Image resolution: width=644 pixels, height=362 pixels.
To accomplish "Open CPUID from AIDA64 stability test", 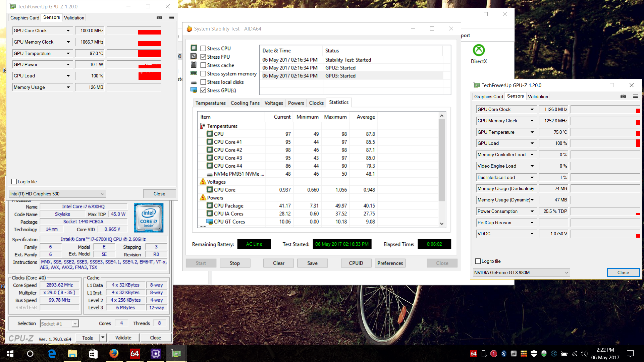I will [x=356, y=263].
